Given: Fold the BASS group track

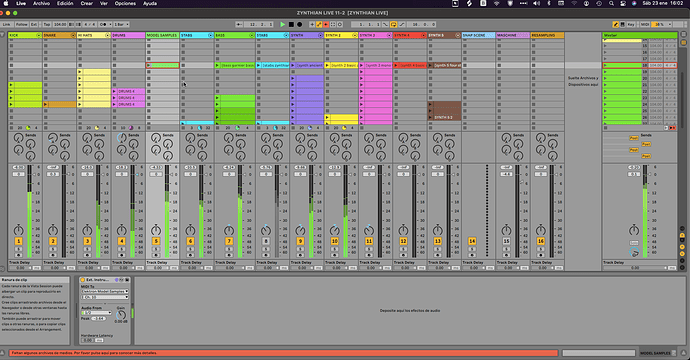Looking at the screenshot, I should pos(252,35).
